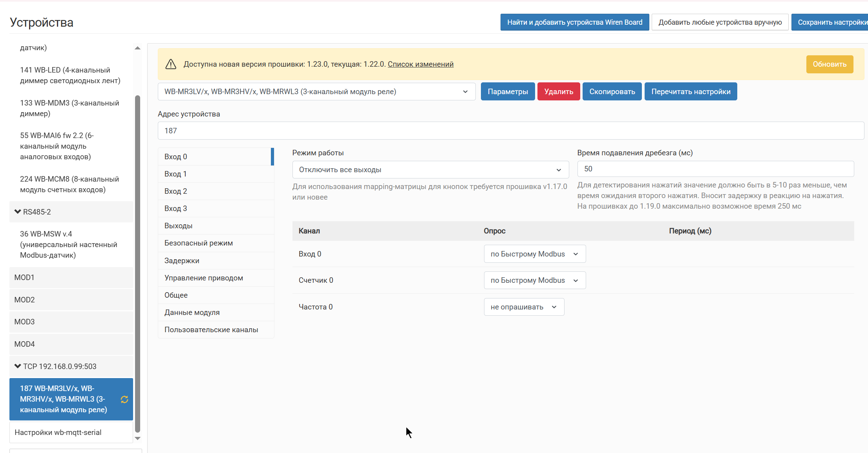Viewport: 868px width, 453px height.
Task: Click the firmware warning triangle icon
Action: pos(171,64)
